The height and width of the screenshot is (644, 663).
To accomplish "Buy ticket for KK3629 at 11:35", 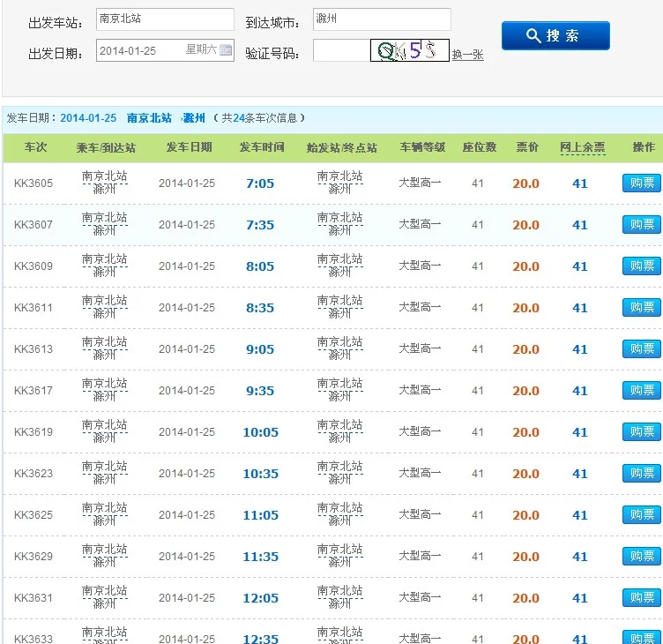I will (642, 556).
